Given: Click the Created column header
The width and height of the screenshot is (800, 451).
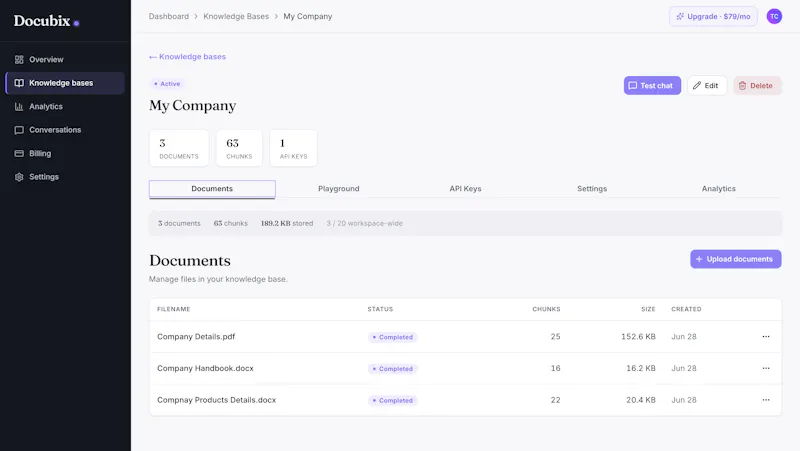Looking at the screenshot, I should tap(686, 309).
